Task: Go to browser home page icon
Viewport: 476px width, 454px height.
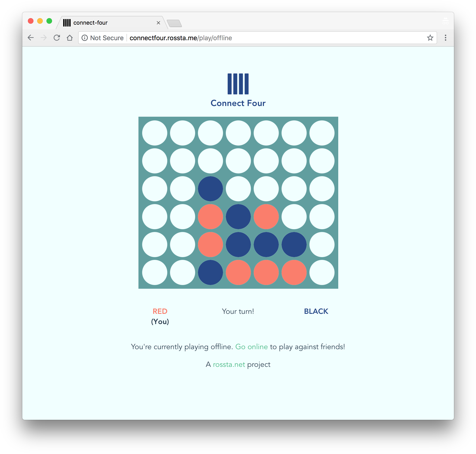Action: tap(70, 38)
